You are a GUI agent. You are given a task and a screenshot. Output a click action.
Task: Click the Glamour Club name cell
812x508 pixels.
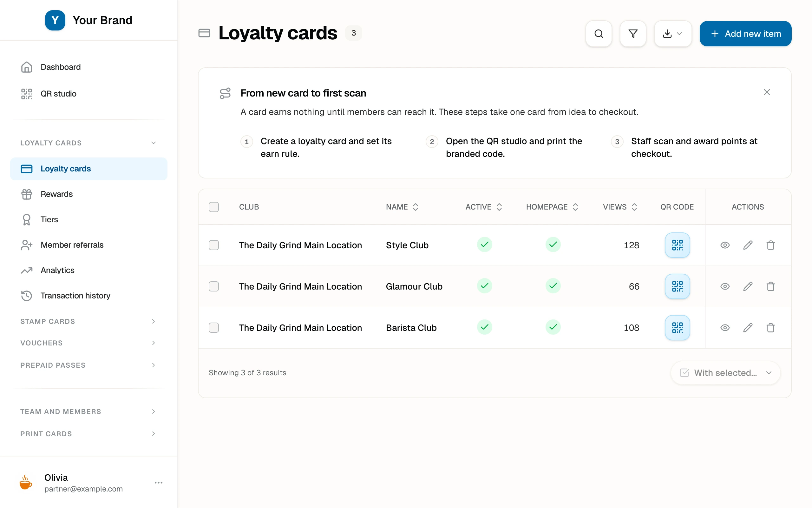tap(414, 287)
